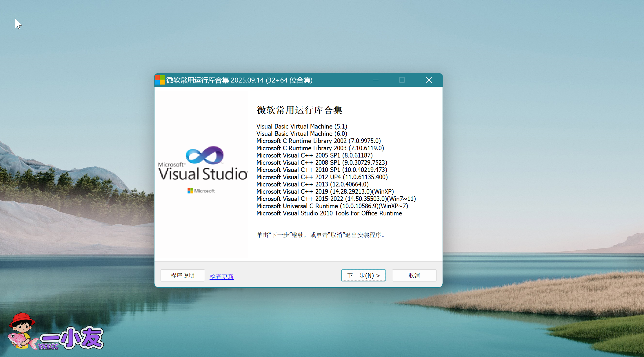Viewport: 644px width, 357px height.
Task: Click the installer's colorful title bar icon
Action: tap(160, 80)
